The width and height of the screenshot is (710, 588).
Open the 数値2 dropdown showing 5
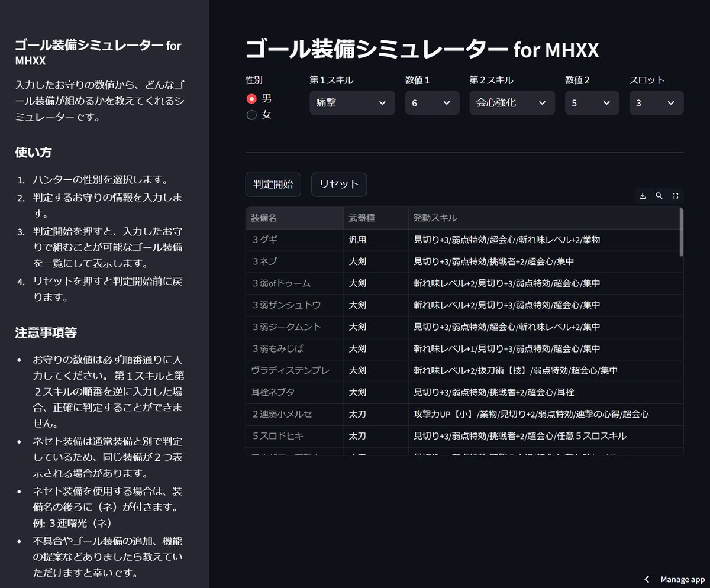(592, 102)
